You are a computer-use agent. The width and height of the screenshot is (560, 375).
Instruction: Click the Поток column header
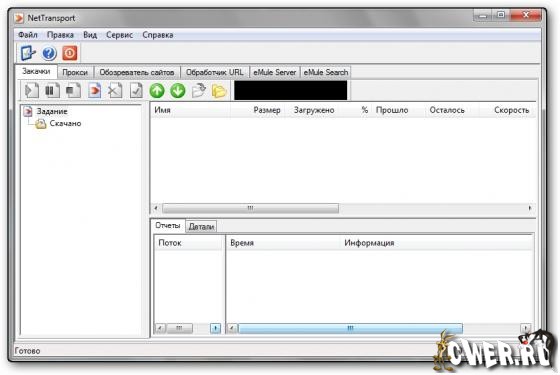tap(189, 243)
